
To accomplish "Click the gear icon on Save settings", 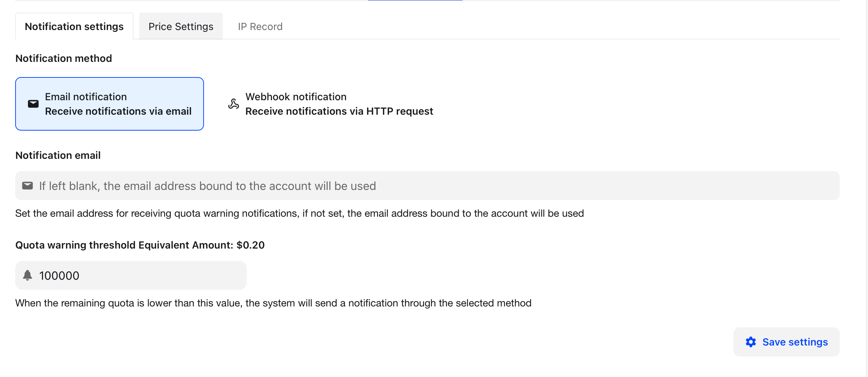I will 751,342.
